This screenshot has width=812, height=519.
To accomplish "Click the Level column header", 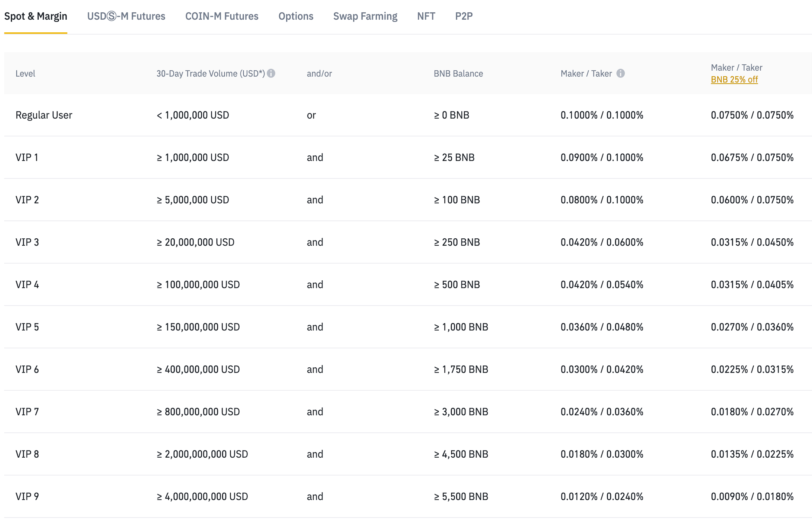I will [25, 74].
